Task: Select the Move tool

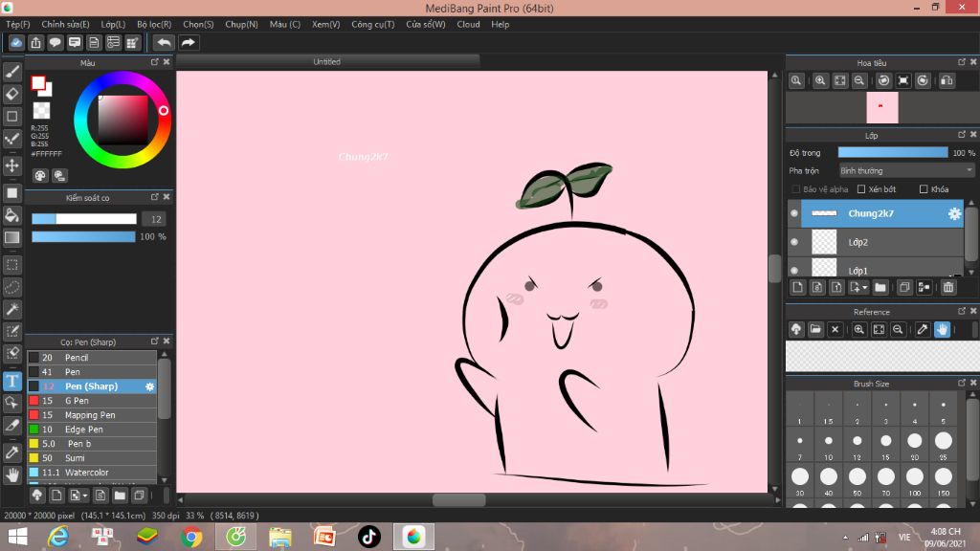Action: pyautogui.click(x=11, y=165)
